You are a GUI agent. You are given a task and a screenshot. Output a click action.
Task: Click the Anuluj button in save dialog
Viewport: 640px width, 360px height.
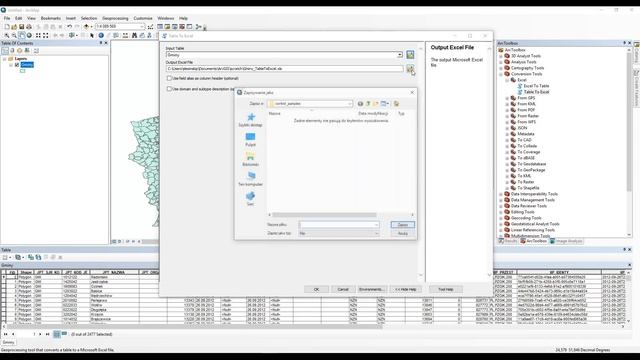402,233
